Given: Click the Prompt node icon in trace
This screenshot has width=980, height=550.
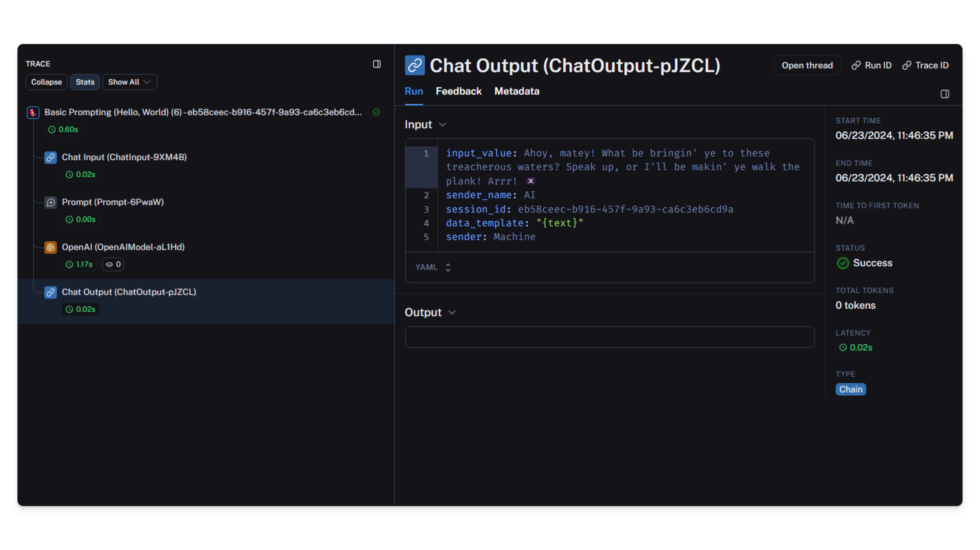Looking at the screenshot, I should (51, 202).
